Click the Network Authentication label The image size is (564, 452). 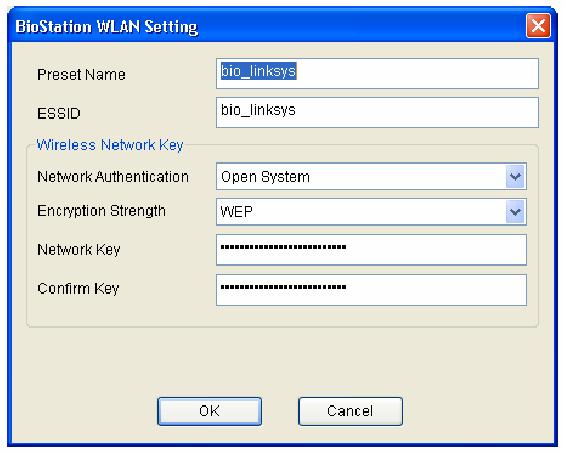(x=113, y=177)
